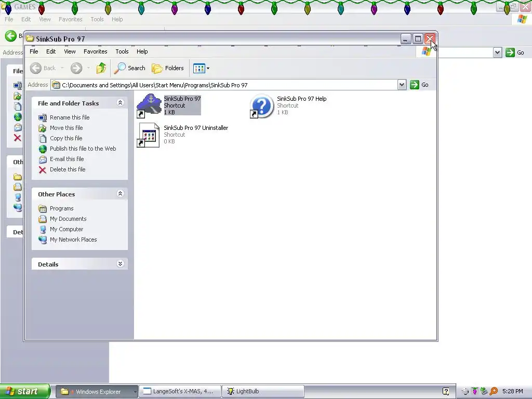The width and height of the screenshot is (532, 399).
Task: Open My Computer in Other Places
Action: tap(66, 229)
